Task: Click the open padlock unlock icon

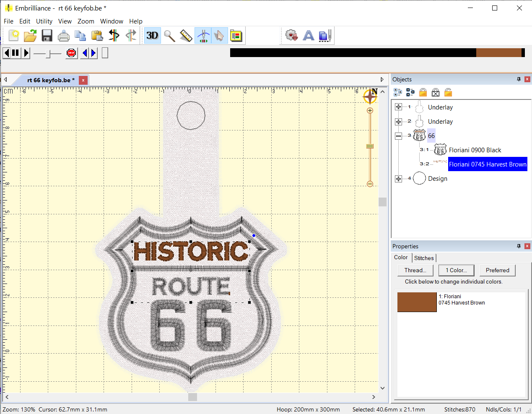Action: point(448,92)
